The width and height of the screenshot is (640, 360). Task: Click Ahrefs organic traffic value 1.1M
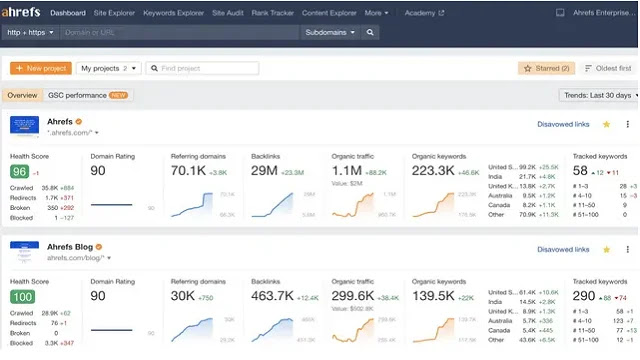pos(347,171)
